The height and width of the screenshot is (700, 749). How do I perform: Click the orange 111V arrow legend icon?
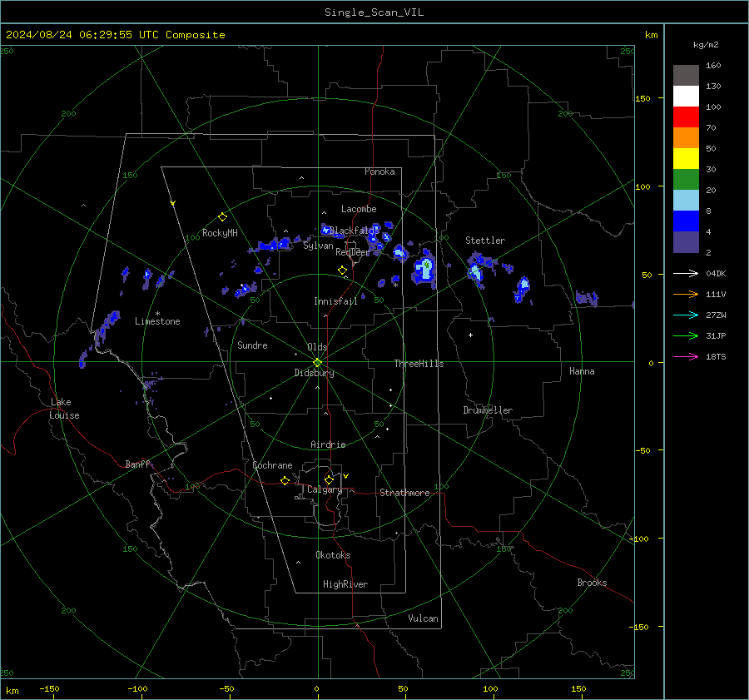(686, 295)
